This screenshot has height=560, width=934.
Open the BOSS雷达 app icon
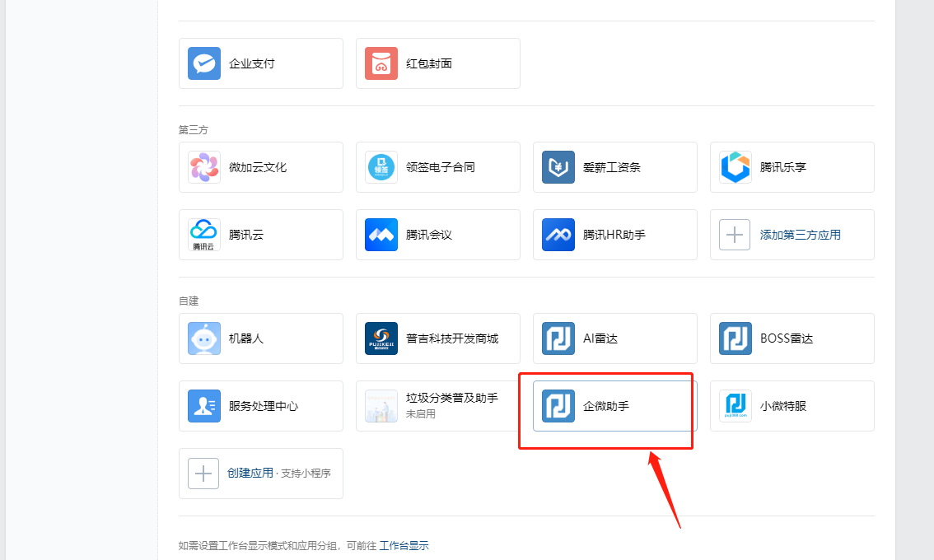click(735, 338)
